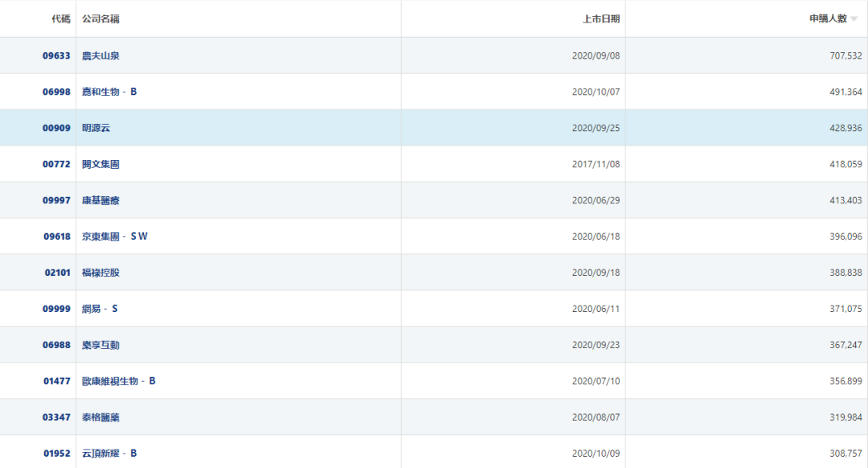Select applicant count 367,247
The height and width of the screenshot is (468, 868).
pyautogui.click(x=845, y=345)
